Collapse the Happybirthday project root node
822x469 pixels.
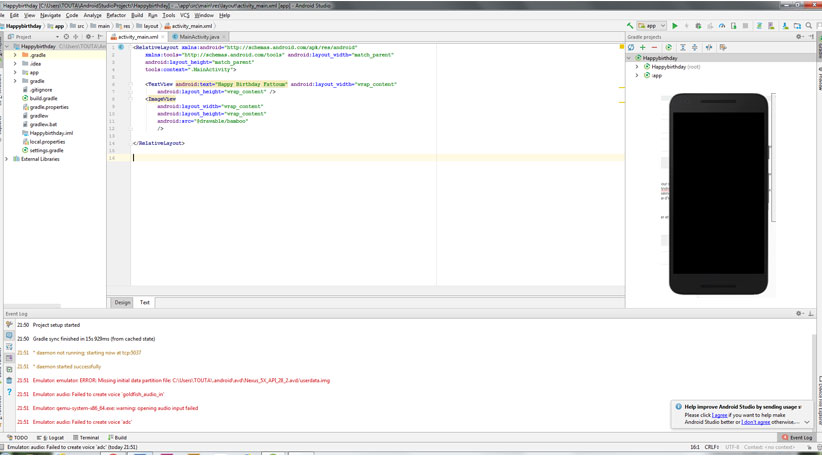tap(7, 46)
